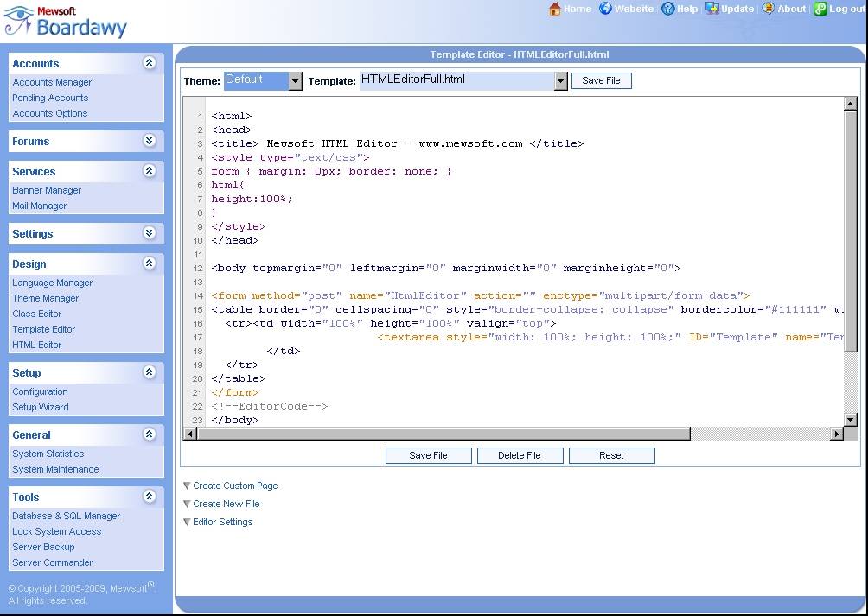Click the Help text link in header
This screenshot has width=868, height=616.
pyautogui.click(x=687, y=9)
